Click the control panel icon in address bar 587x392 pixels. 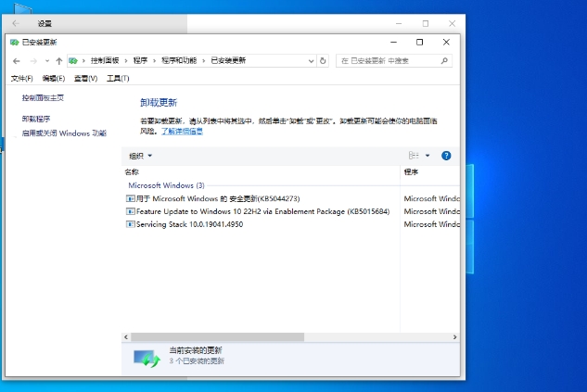click(73, 60)
